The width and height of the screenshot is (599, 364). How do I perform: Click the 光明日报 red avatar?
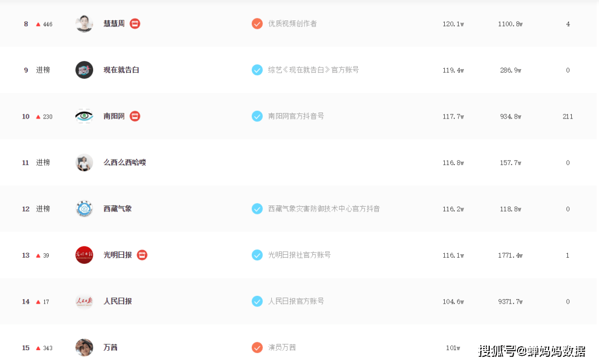pyautogui.click(x=84, y=255)
